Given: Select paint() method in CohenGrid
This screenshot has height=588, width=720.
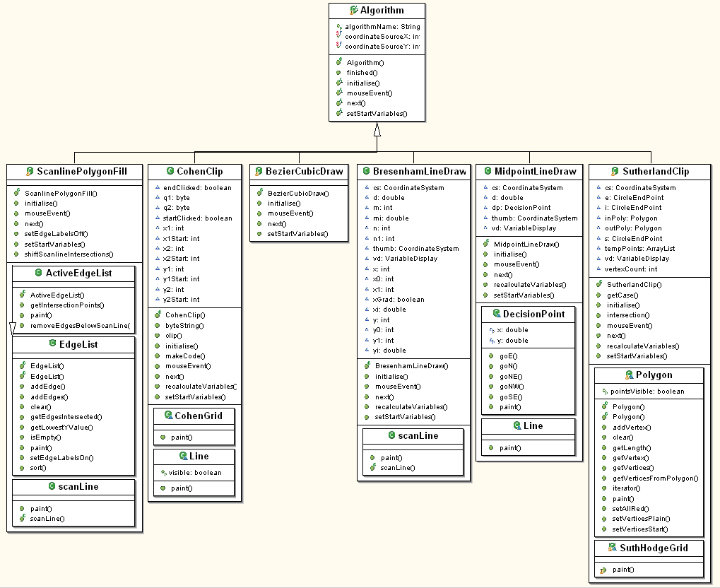Looking at the screenshot, I should tap(182, 437).
